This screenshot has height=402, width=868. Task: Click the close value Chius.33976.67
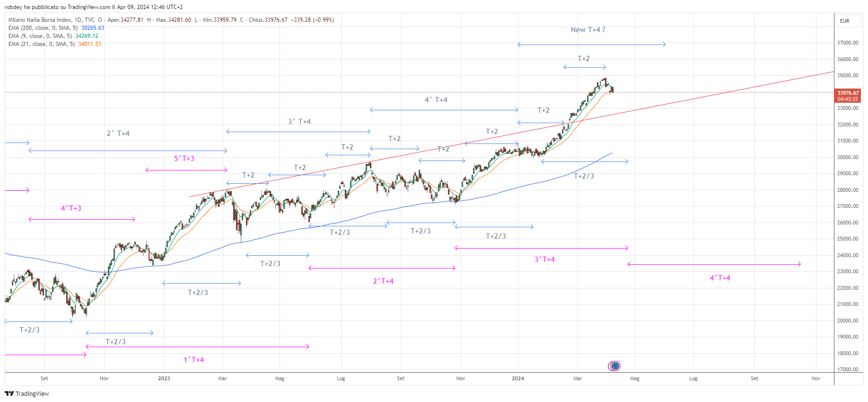pos(268,20)
